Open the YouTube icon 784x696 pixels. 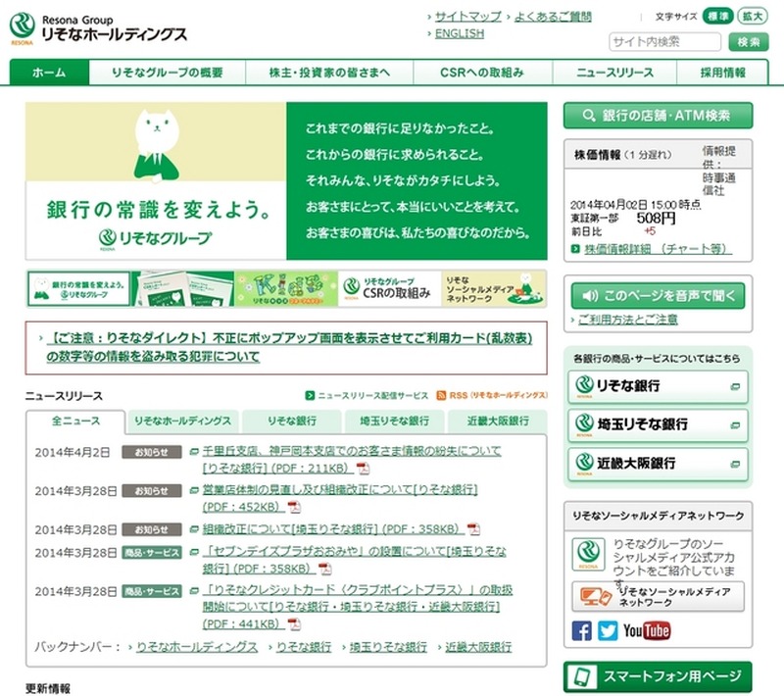click(647, 630)
